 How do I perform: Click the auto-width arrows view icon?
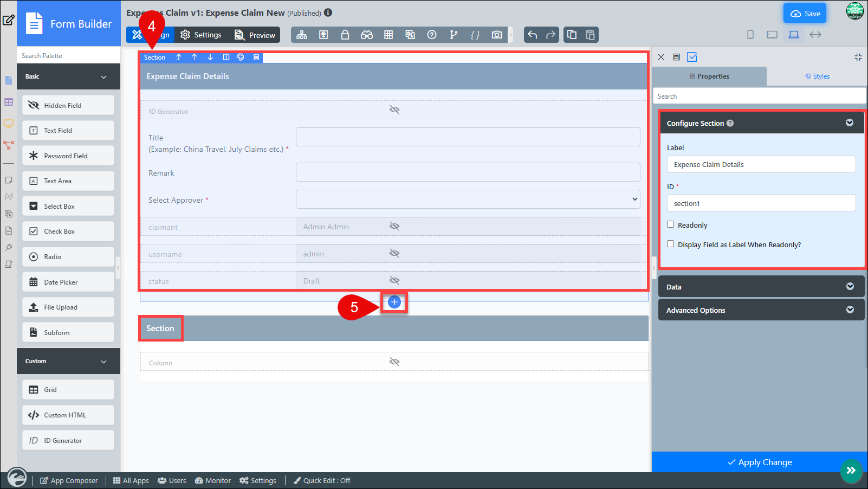(815, 35)
